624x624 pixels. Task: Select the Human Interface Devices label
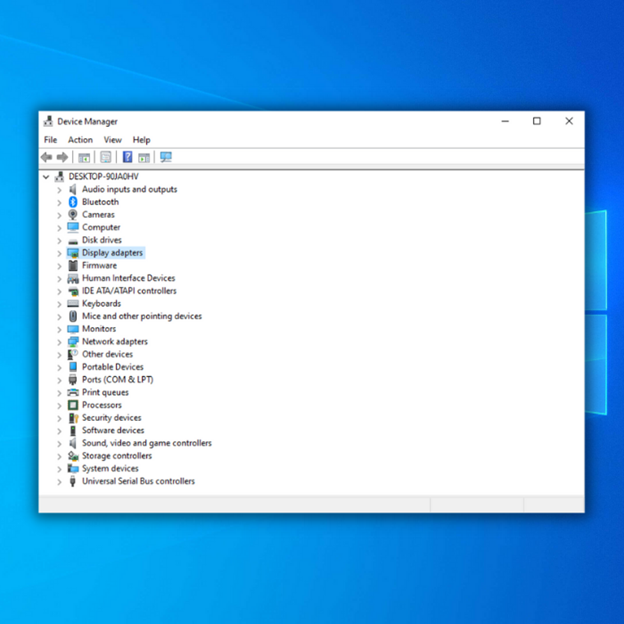[129, 278]
